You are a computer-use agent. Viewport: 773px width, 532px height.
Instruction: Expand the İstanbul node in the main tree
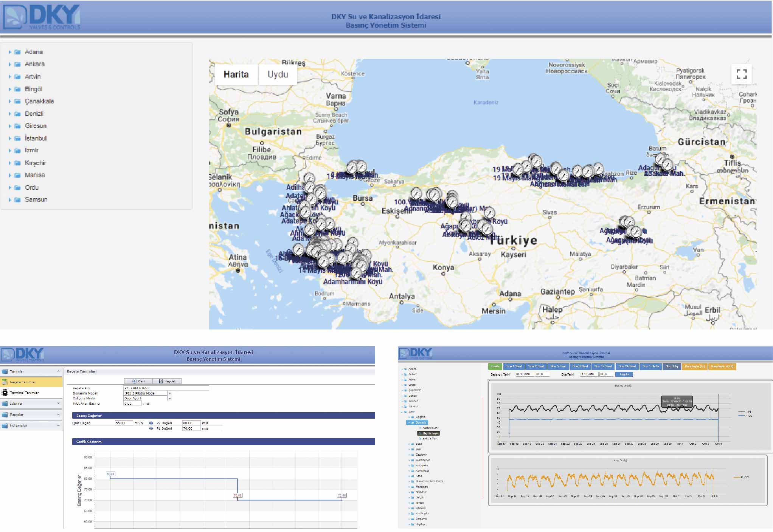click(10, 138)
